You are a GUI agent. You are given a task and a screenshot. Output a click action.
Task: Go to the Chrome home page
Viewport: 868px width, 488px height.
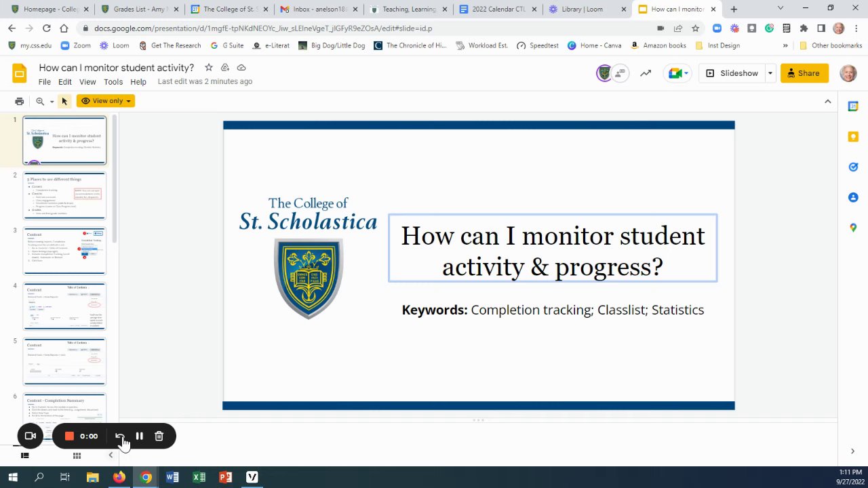pyautogui.click(x=64, y=28)
